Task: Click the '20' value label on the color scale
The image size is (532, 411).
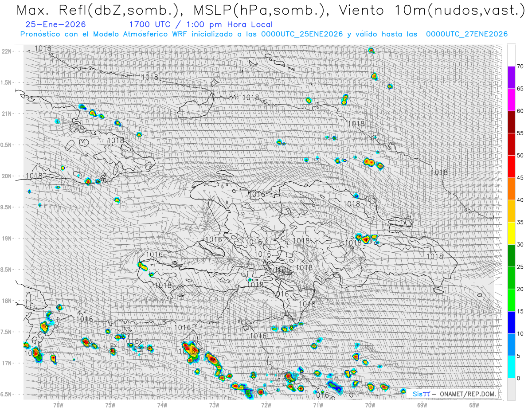Action: click(520, 289)
